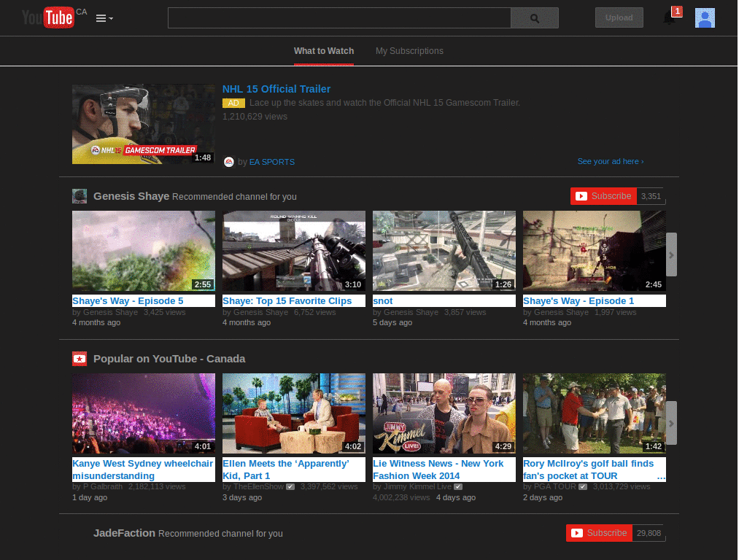This screenshot has height=560, width=747.
Task: Play Kanye West Sydney wheelchair video thumbnail
Action: click(144, 413)
